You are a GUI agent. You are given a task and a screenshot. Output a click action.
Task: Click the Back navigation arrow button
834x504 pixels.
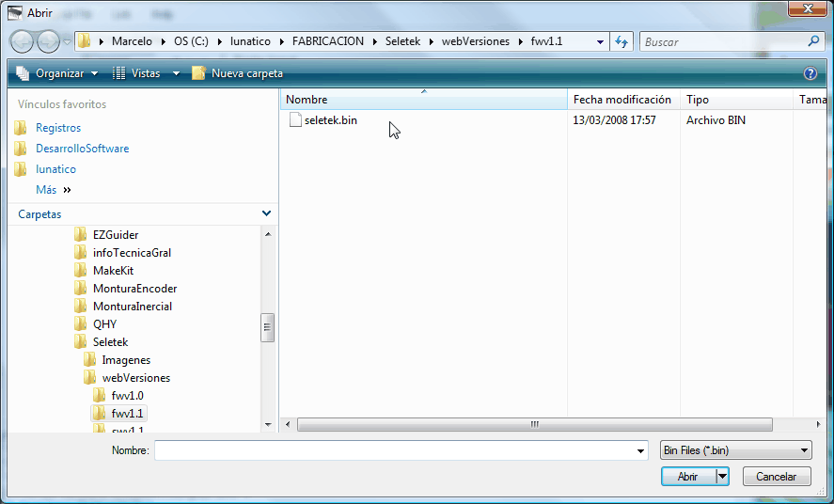(23, 41)
